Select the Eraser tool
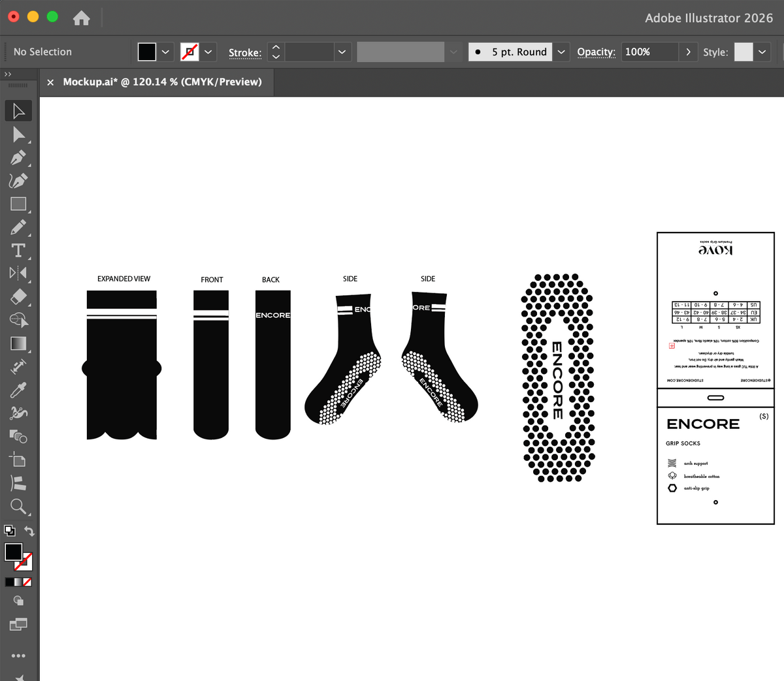 pyautogui.click(x=18, y=297)
